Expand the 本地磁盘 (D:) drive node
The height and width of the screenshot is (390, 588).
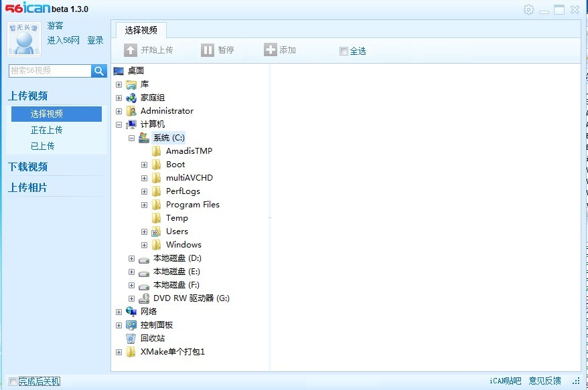click(x=132, y=258)
